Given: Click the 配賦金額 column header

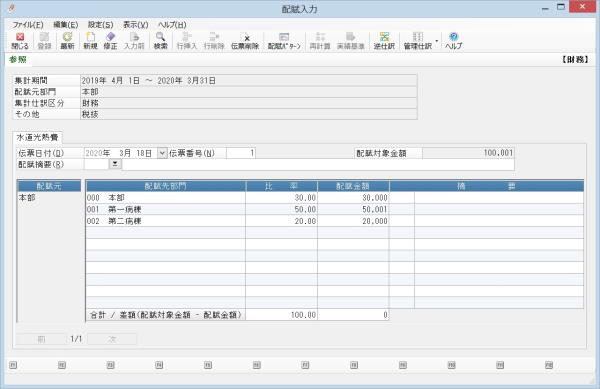Looking at the screenshot, I should (x=353, y=186).
